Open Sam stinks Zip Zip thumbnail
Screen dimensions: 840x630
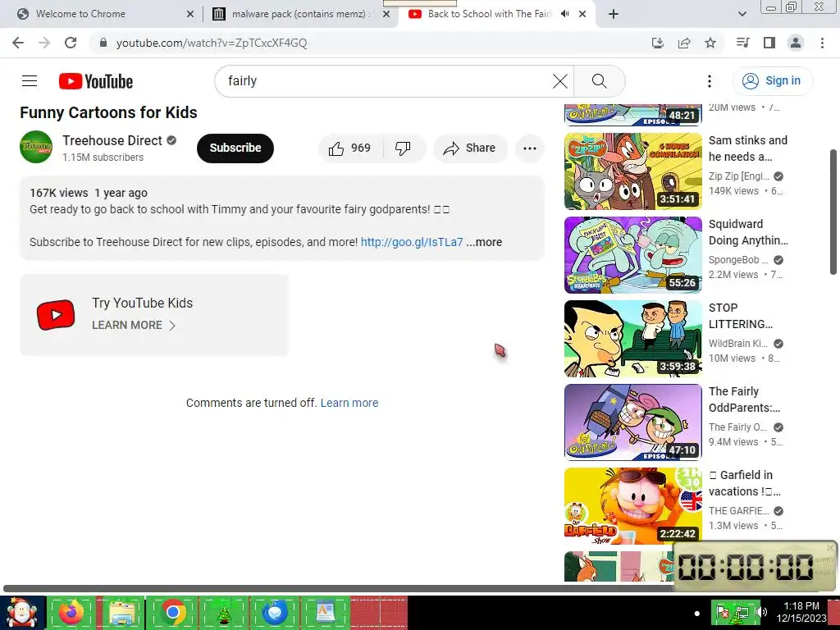tap(632, 171)
